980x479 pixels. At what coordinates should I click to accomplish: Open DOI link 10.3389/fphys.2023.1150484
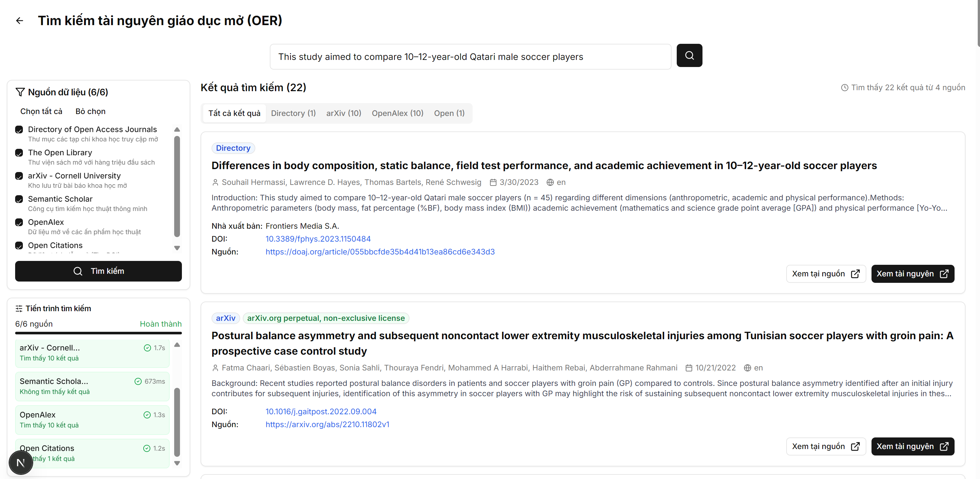click(318, 239)
